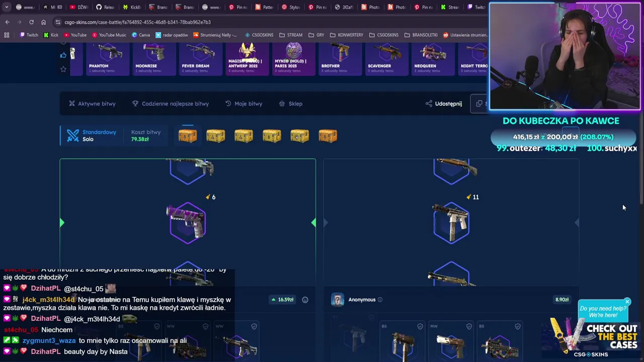Switch to the KickB browser tab
The image size is (644, 362).
pos(132,7)
